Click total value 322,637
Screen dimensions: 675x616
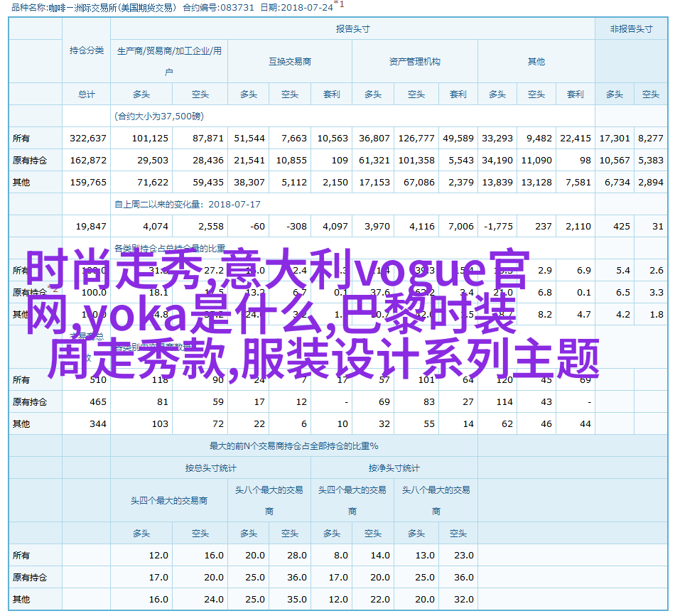88,138
